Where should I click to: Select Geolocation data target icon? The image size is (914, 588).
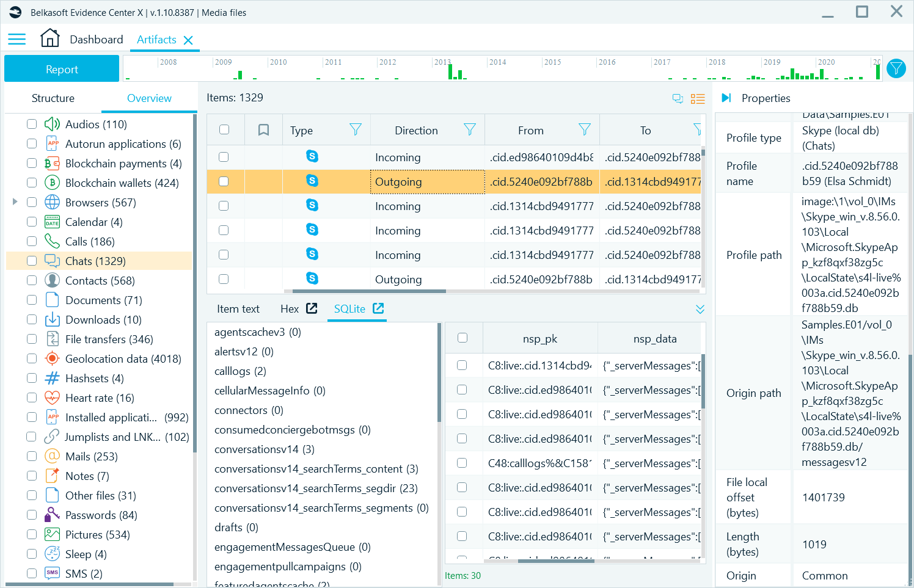[52, 358]
